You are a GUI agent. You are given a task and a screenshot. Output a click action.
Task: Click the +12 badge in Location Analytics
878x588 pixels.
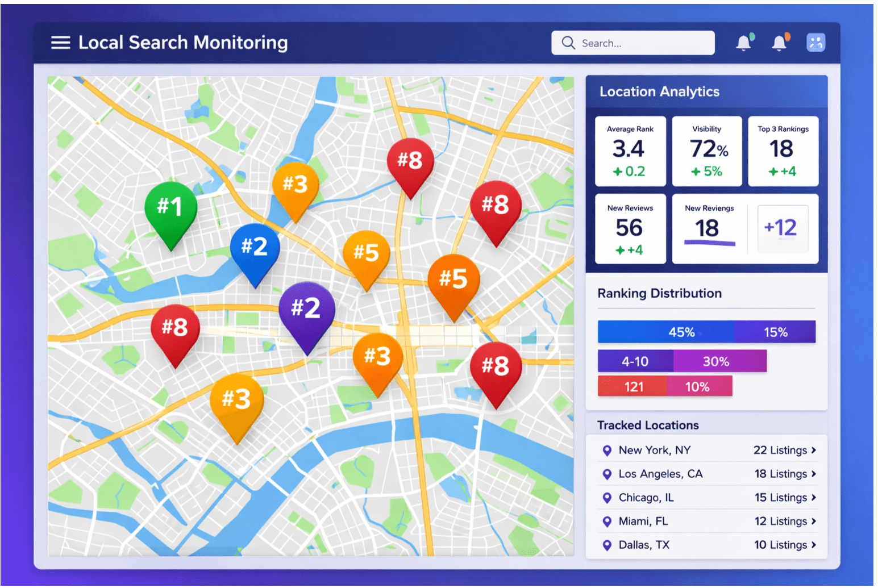(782, 227)
